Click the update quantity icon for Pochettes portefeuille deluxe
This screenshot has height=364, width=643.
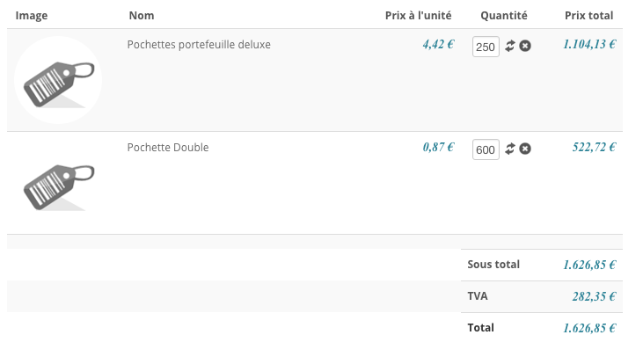click(509, 46)
